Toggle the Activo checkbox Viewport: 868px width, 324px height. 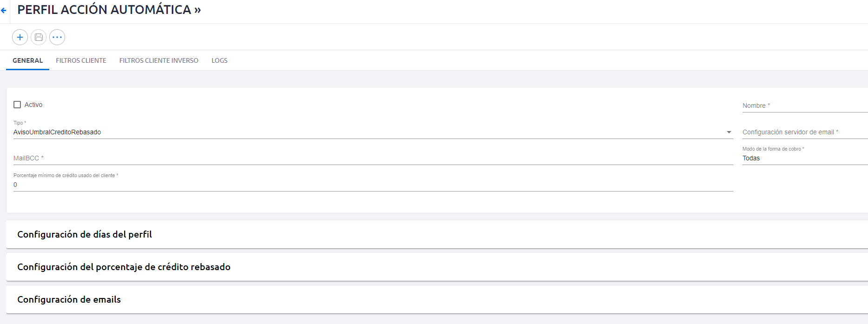click(17, 105)
